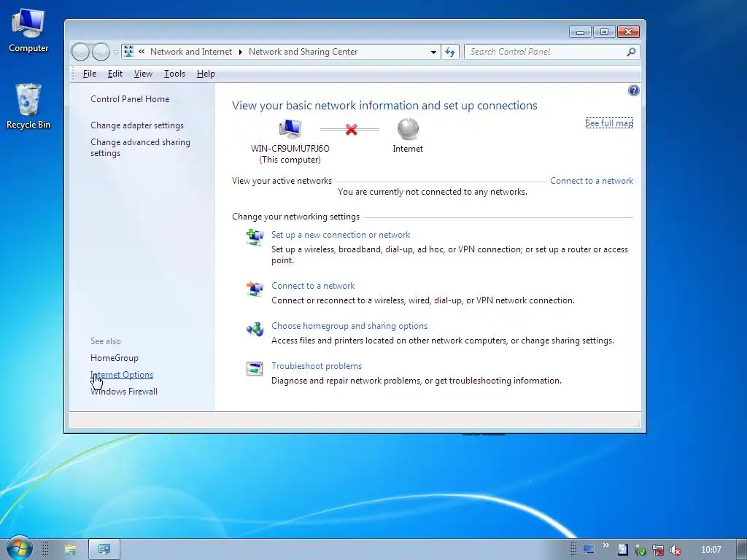The image size is (747, 560).
Task: Close the Network and Sharing Center window
Action: (x=628, y=32)
